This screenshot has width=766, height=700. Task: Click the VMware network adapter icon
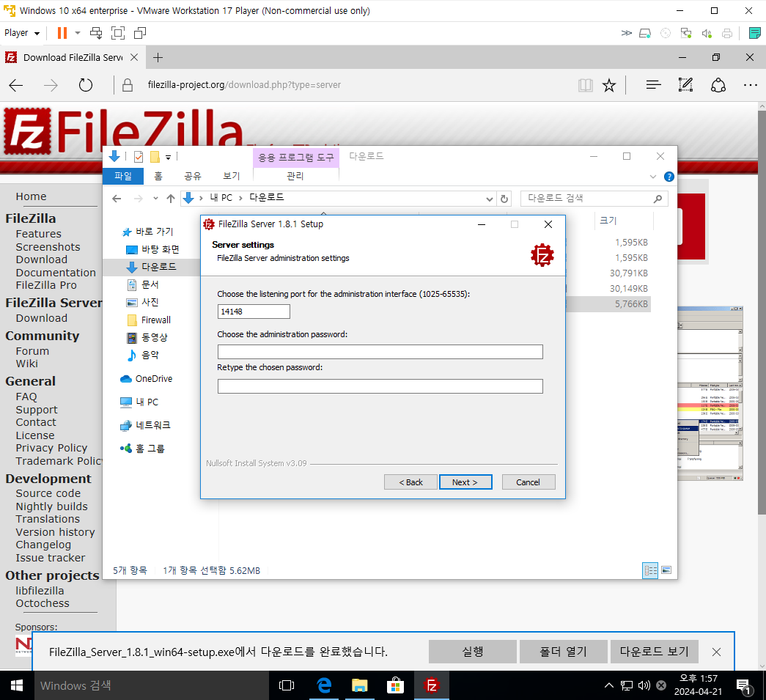coord(686,33)
